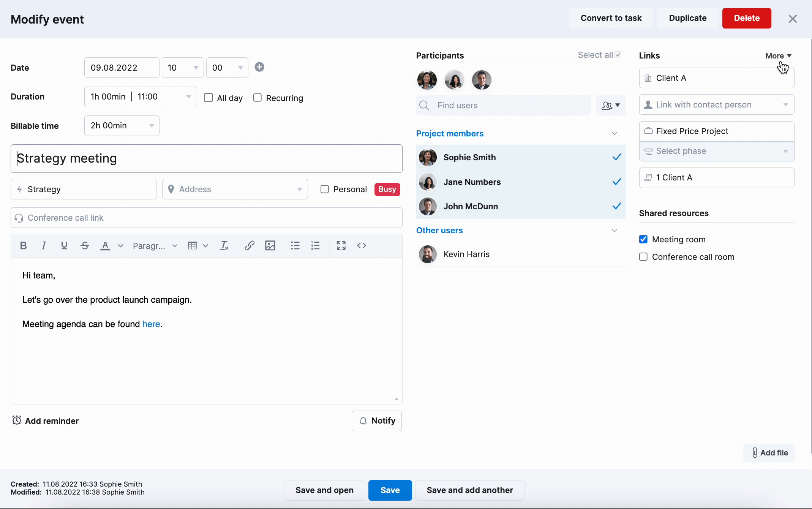Enable Conference call room resource
Screen dimensions: 812x509
[x=643, y=257]
